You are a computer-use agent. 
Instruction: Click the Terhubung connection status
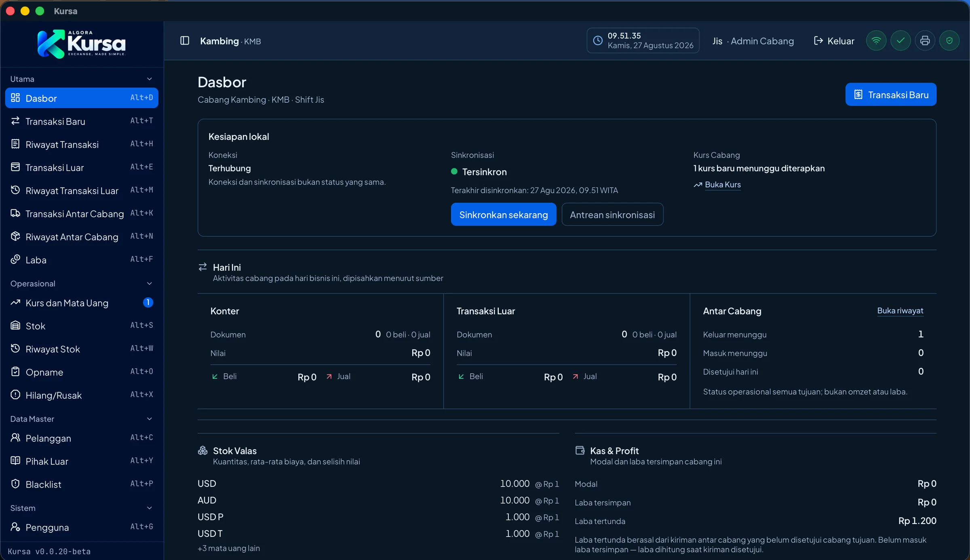pyautogui.click(x=230, y=168)
